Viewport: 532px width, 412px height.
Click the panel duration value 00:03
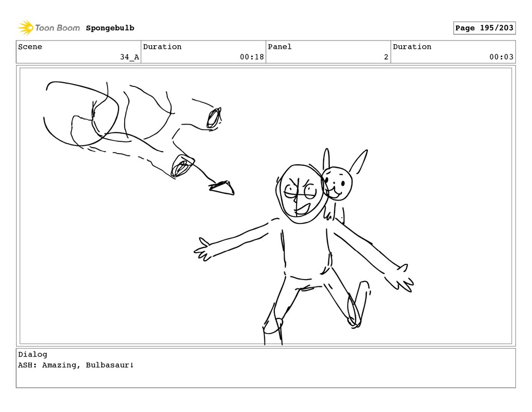pyautogui.click(x=501, y=57)
